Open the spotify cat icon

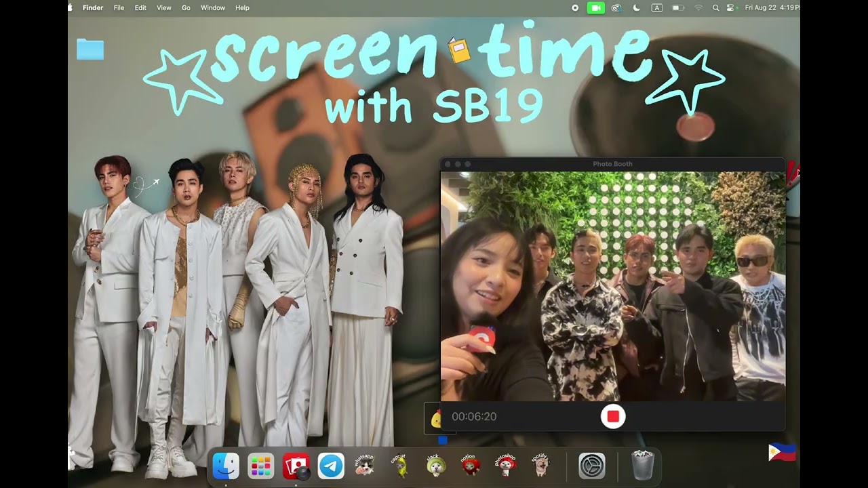540,465
